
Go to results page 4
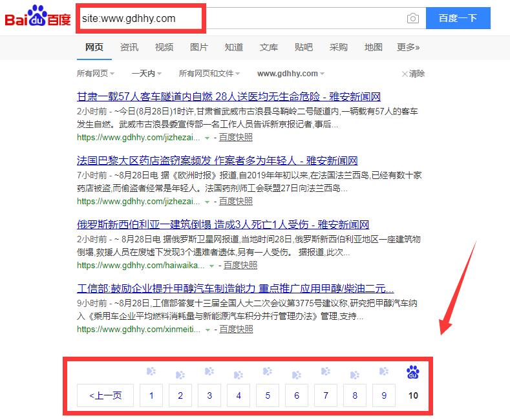tap(239, 395)
